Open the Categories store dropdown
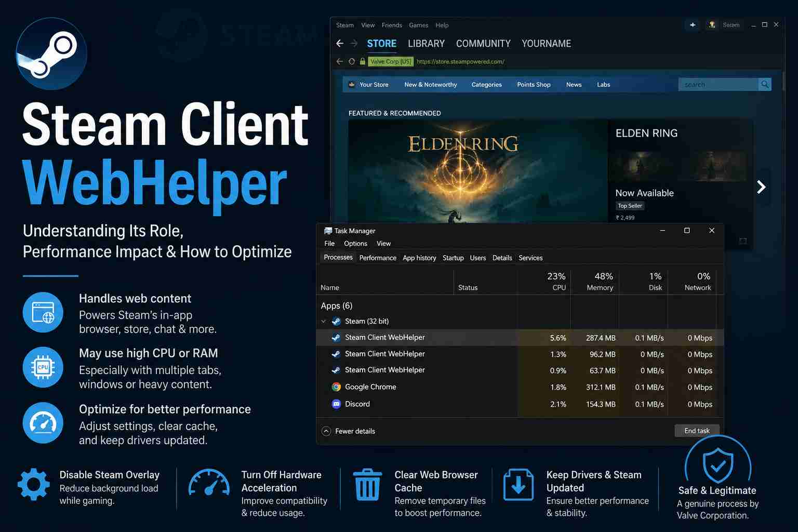 (486, 85)
